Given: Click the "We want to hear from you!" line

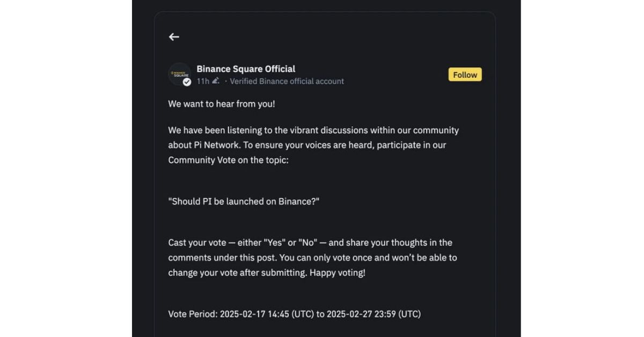Looking at the screenshot, I should coord(221,104).
